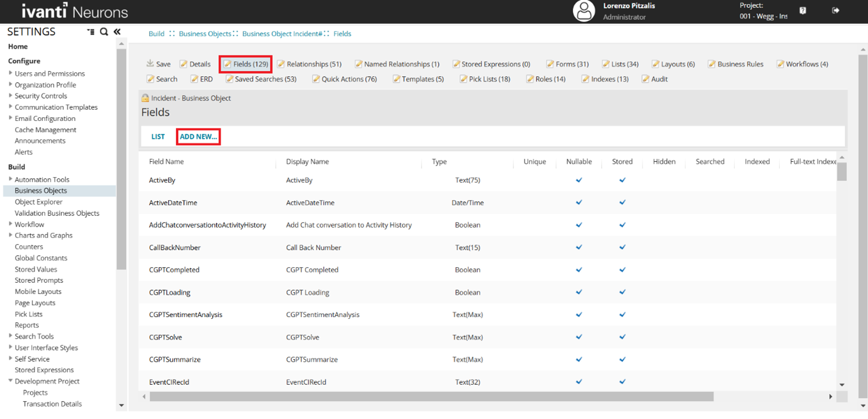The width and height of the screenshot is (868, 419).
Task: Click the ERD pencil icon
Action: [x=194, y=79]
